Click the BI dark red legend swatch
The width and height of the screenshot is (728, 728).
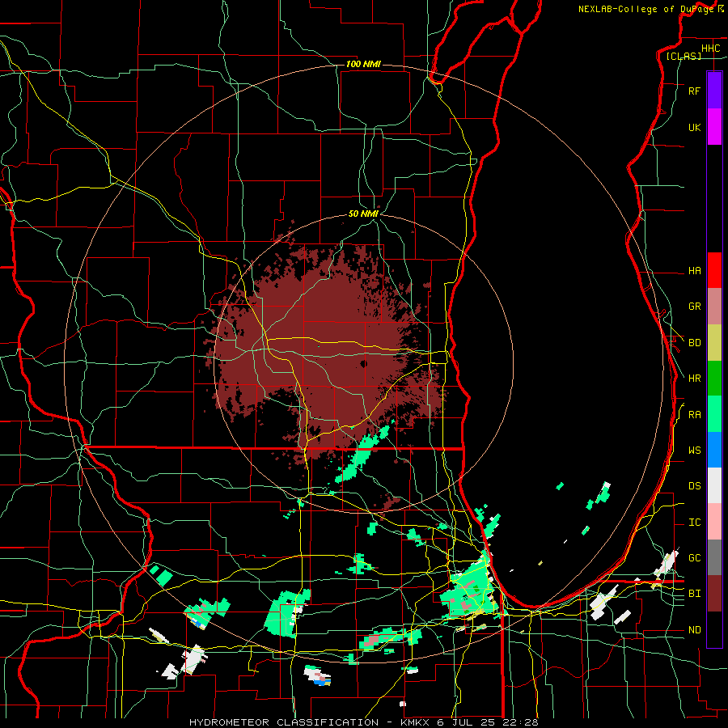pos(714,594)
